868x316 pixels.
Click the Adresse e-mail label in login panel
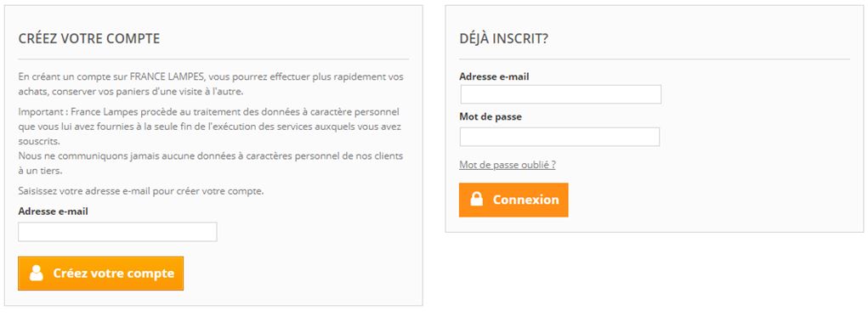(494, 77)
